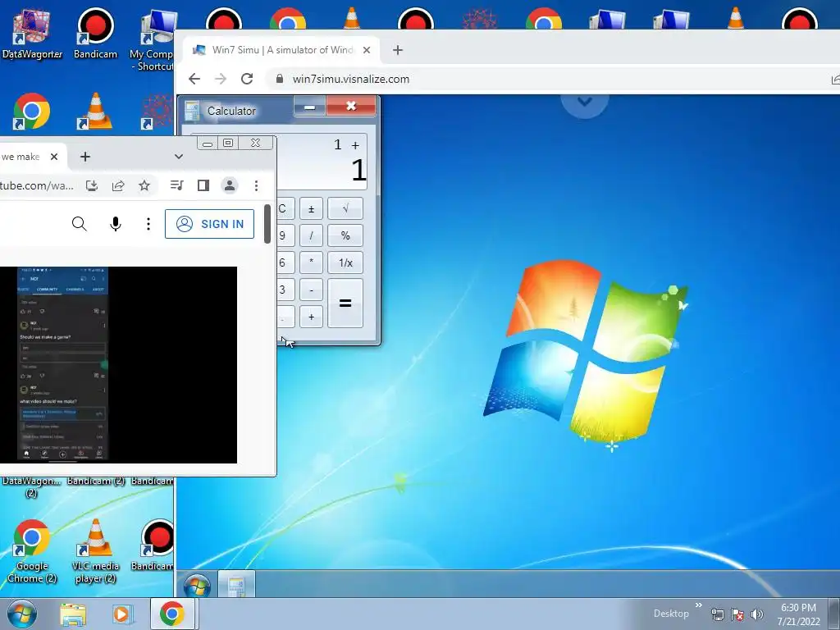840x630 pixels.
Task: Open File Explorer from host taskbar
Action: pos(73,614)
